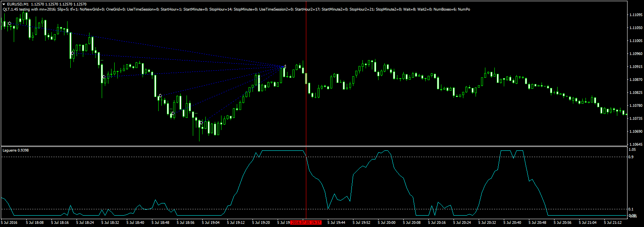Viewport: 644px width, 227px height.
Task: Click the 1.11050 price scale label
Action: [x=636, y=28]
